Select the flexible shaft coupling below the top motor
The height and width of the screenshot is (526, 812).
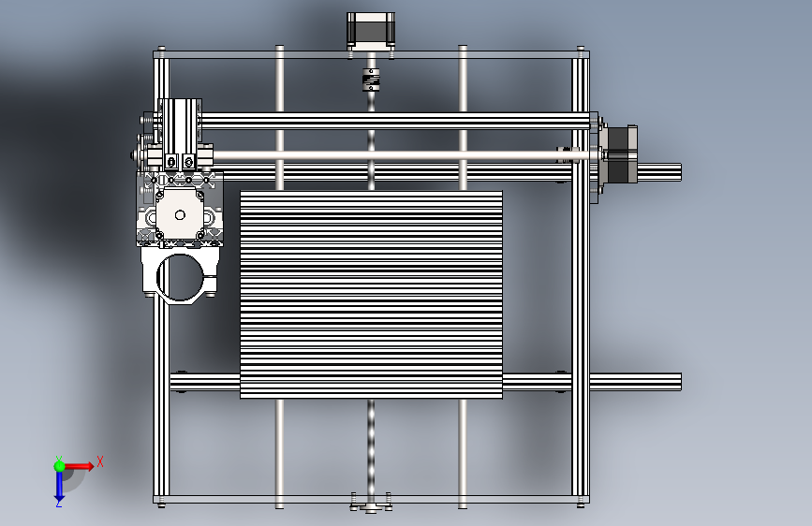point(371,81)
